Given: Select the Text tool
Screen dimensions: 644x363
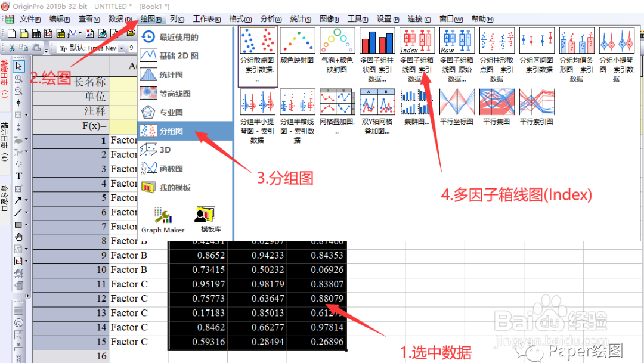Looking at the screenshot, I should pos(18,176).
